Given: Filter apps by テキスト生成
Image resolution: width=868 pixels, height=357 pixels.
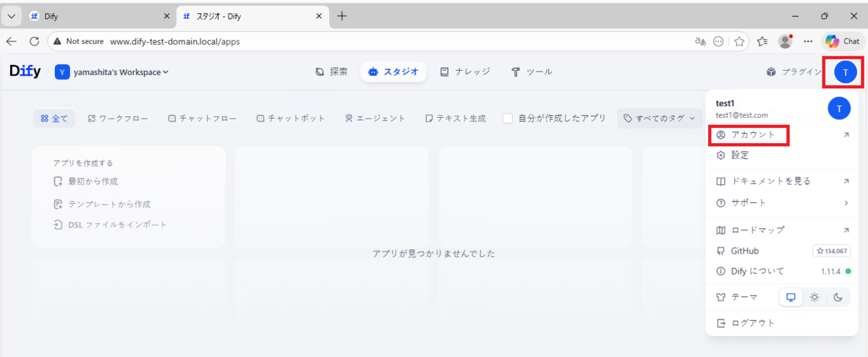Looking at the screenshot, I should pos(455,118).
